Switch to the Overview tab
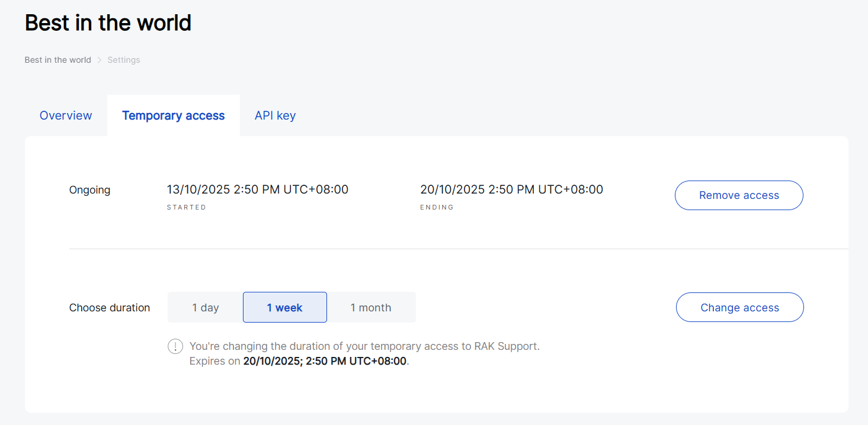 (x=66, y=115)
